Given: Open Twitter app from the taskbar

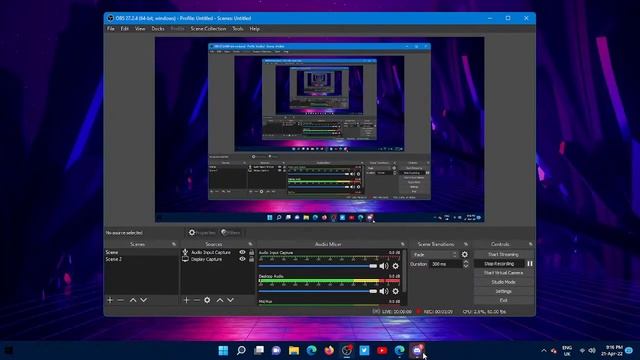Looking at the screenshot, I should (364, 350).
